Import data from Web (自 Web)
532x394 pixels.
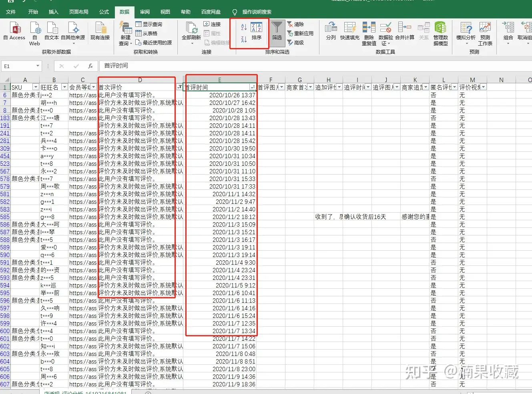35,33
